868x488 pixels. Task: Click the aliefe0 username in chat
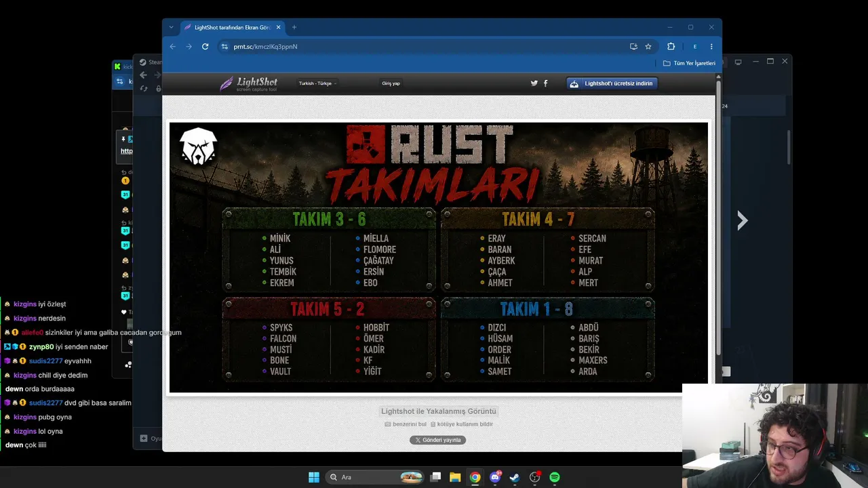click(x=32, y=333)
